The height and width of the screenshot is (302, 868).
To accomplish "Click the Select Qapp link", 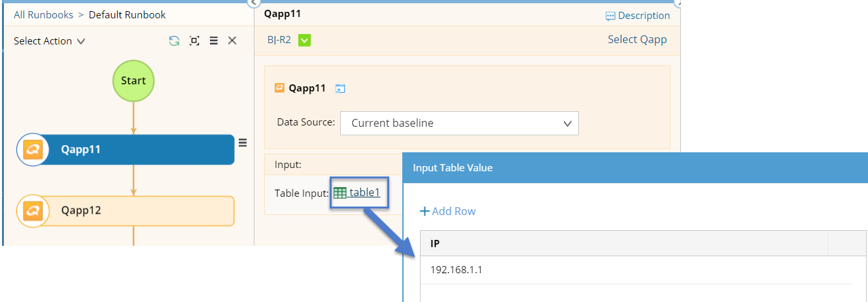I will [x=637, y=39].
